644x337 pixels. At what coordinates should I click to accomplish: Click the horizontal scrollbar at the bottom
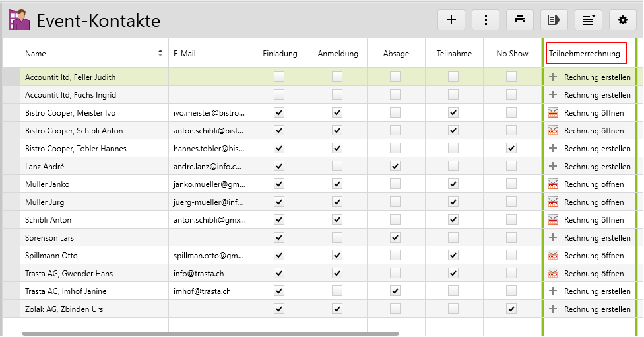point(210,334)
